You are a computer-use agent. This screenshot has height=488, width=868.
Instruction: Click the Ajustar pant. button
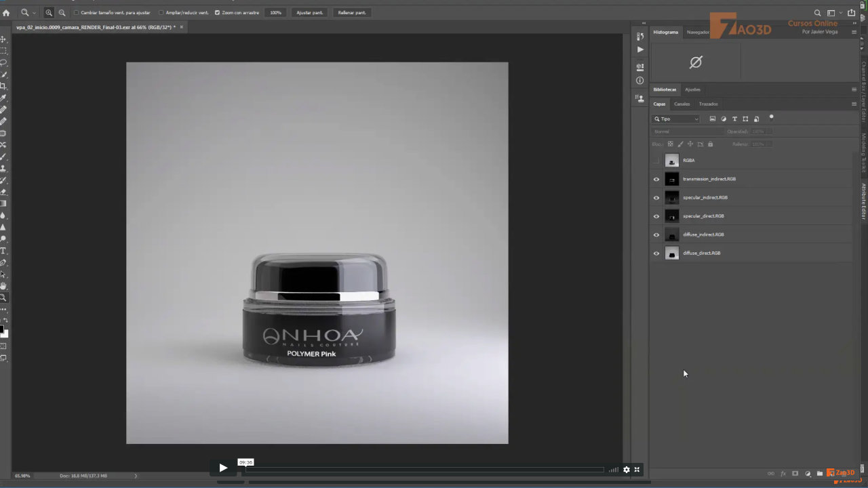pyautogui.click(x=310, y=12)
